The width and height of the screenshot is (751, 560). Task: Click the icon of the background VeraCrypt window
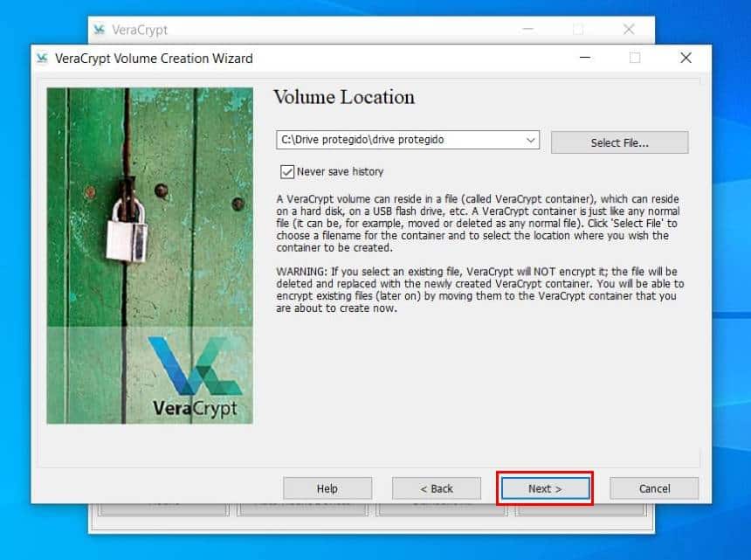click(x=100, y=30)
